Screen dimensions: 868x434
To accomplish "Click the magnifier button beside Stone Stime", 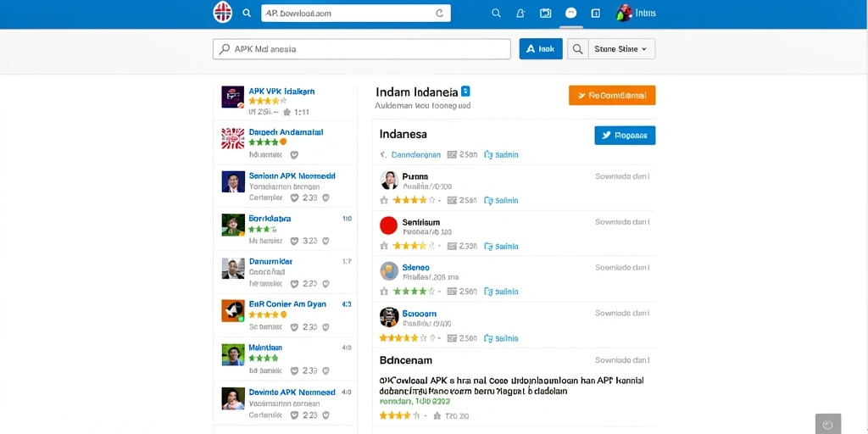I will click(577, 48).
